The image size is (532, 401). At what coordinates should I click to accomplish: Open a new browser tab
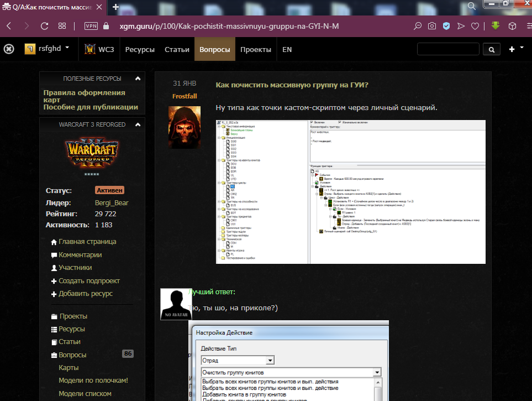pos(115,7)
